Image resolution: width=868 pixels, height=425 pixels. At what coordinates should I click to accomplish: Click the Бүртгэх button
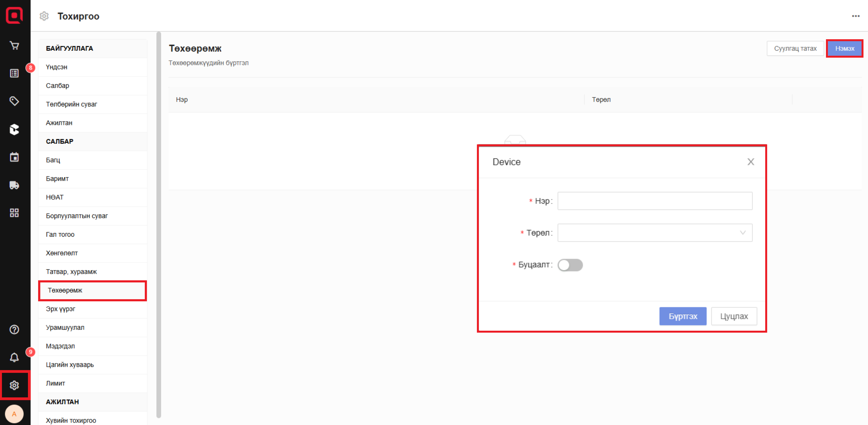[683, 316]
